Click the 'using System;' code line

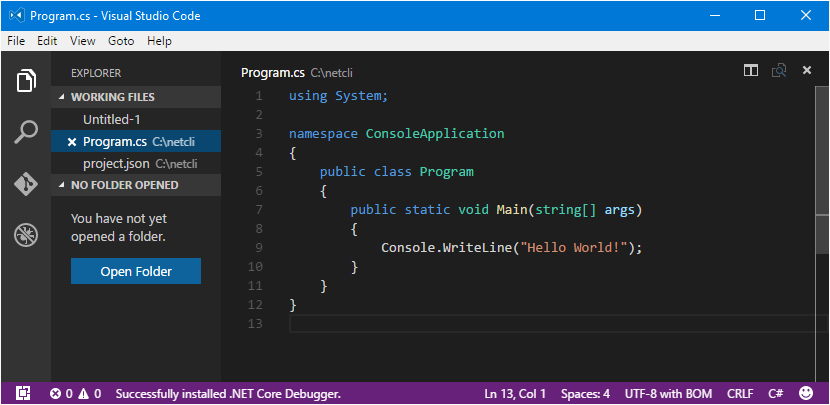[x=339, y=96]
